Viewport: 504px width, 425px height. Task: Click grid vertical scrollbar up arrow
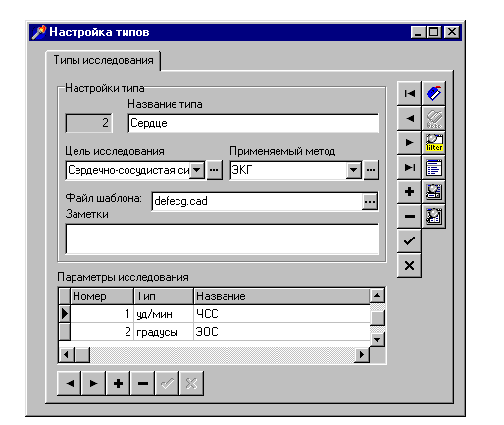click(378, 295)
